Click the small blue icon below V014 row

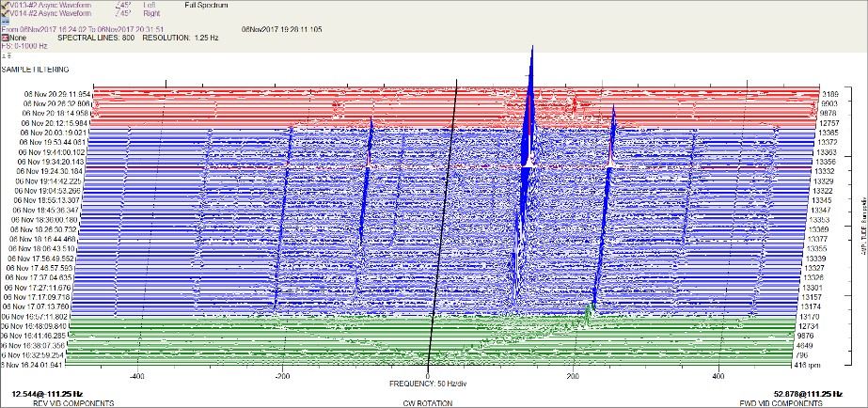5,21
